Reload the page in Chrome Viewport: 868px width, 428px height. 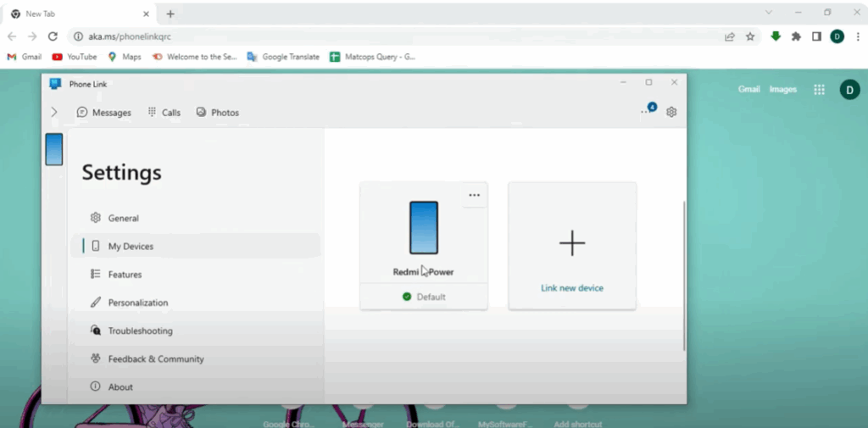point(53,36)
